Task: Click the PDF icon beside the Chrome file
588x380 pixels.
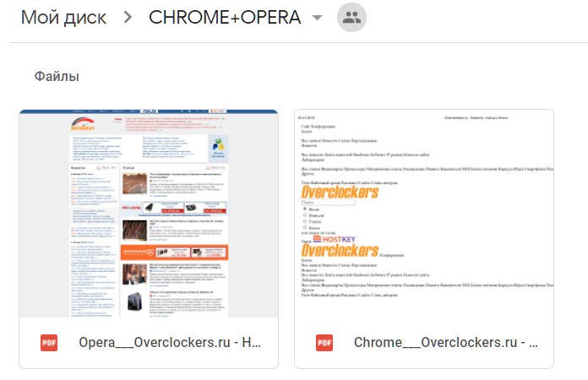Action: [x=324, y=343]
